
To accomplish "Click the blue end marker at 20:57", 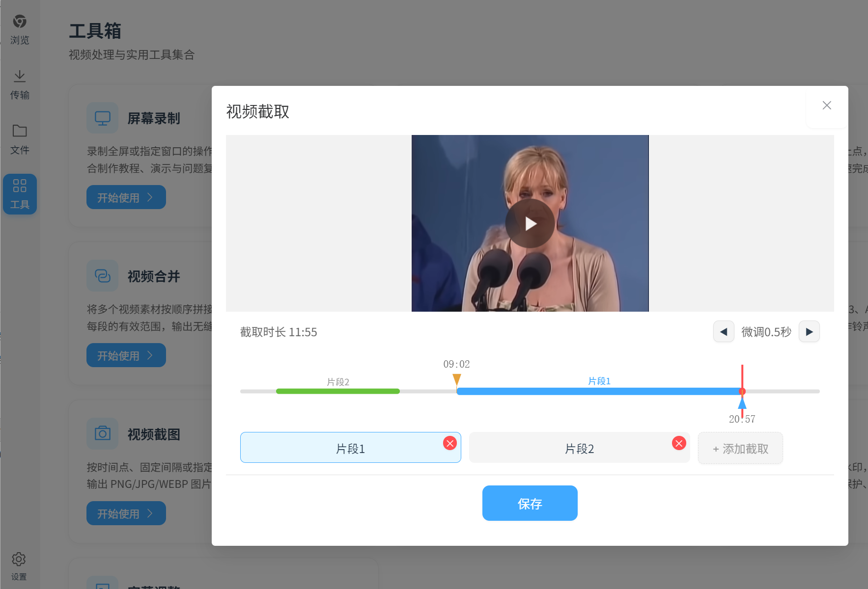I will pyautogui.click(x=742, y=403).
